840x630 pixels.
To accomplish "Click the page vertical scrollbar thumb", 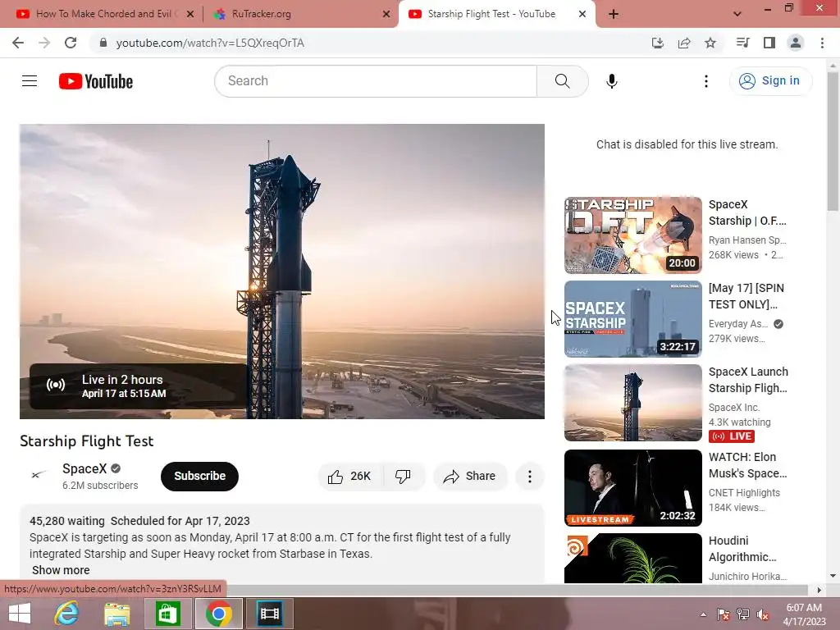I will 833,142.
